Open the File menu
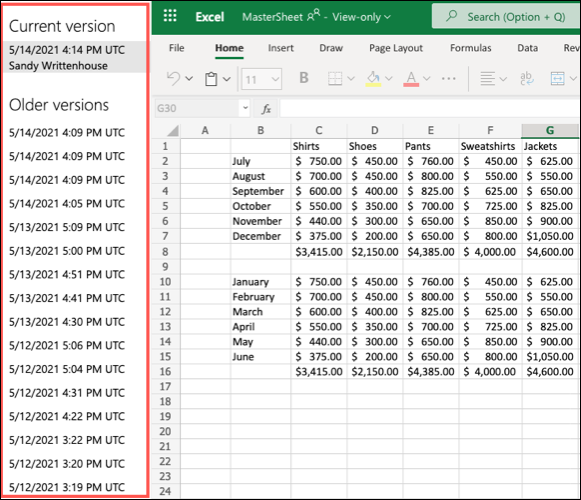 (176, 48)
